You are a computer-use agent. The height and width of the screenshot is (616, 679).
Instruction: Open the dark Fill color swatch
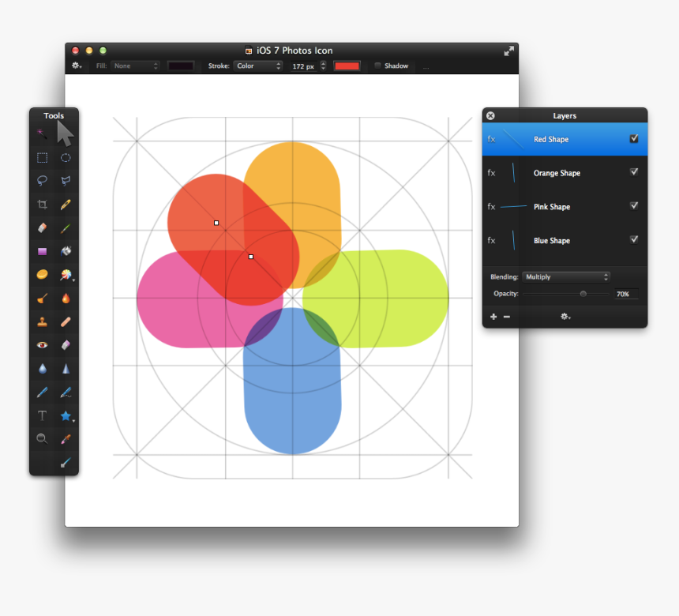[x=181, y=66]
